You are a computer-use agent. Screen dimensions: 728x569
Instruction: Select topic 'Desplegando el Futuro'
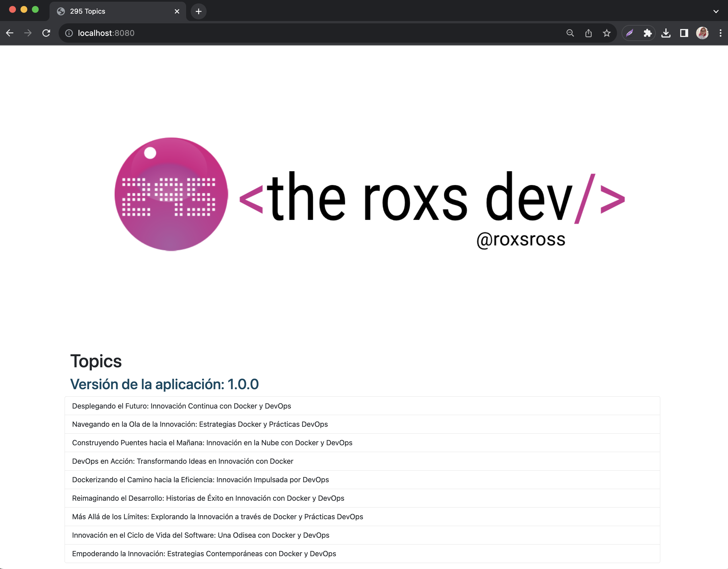pos(362,406)
